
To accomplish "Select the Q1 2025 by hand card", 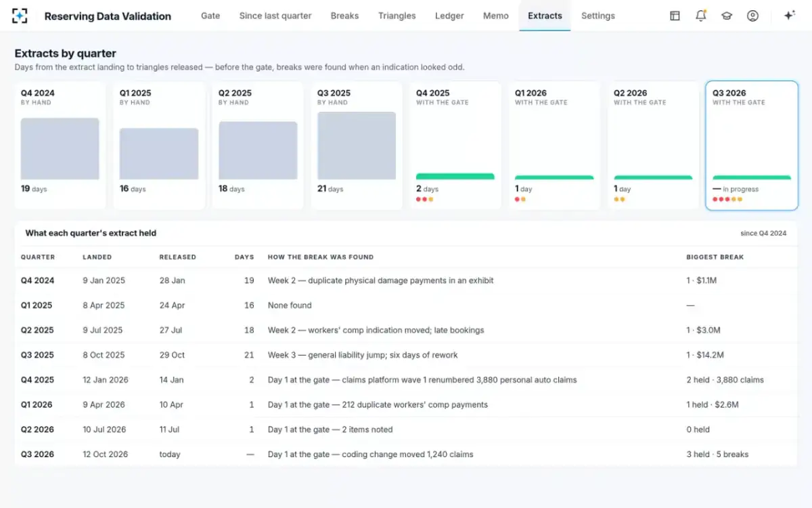I will coord(159,146).
